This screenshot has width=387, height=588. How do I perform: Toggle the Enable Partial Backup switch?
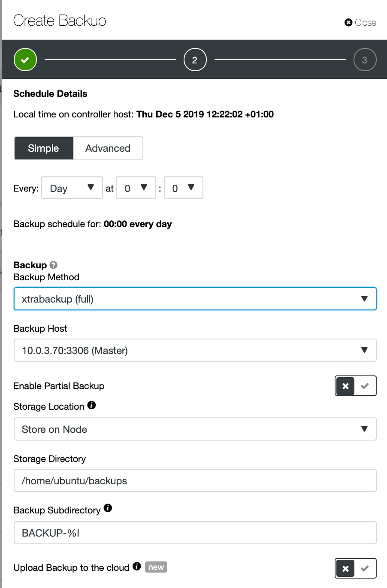tap(356, 386)
